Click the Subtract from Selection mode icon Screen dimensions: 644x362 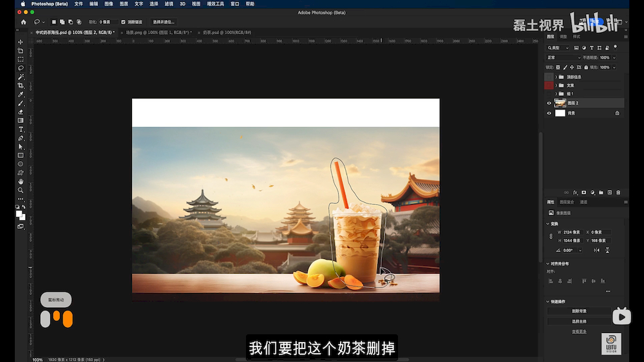tap(71, 22)
